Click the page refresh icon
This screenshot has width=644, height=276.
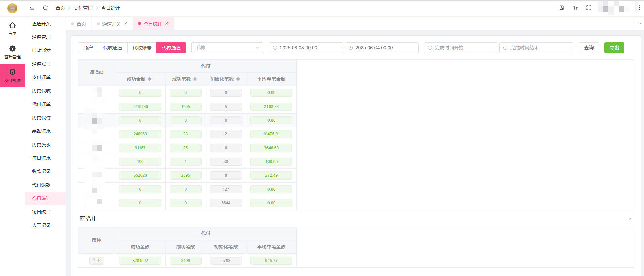[x=45, y=8]
